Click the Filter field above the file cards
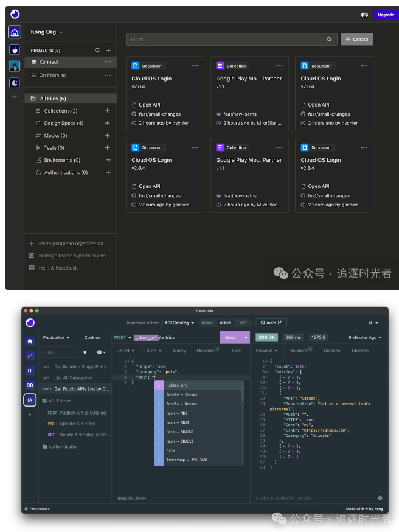The height and width of the screenshot is (532, 399). coord(232,40)
